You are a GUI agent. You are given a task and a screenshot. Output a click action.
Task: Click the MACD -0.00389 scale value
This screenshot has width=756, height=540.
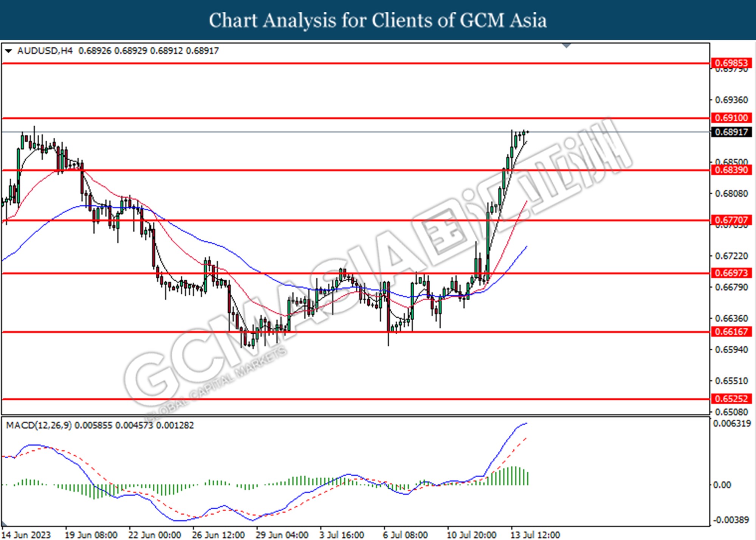click(731, 520)
